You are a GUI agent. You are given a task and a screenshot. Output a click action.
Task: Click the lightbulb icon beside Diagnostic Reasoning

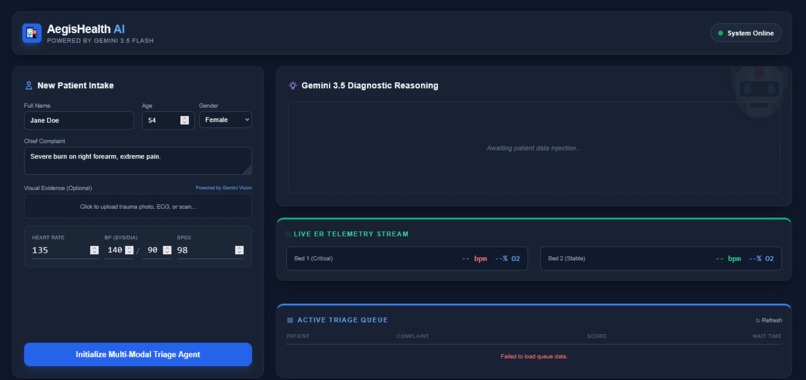click(x=292, y=85)
